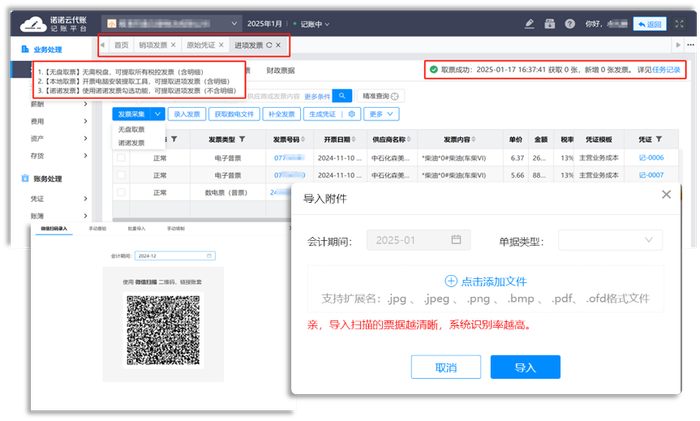Close the 进项发票 tab
The image size is (700, 421).
(x=278, y=45)
